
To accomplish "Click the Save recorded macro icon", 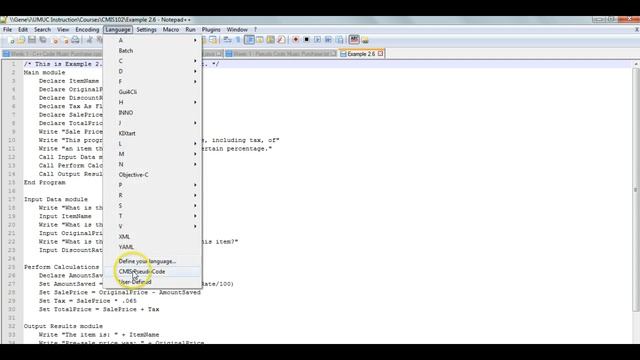I will point(339,40).
